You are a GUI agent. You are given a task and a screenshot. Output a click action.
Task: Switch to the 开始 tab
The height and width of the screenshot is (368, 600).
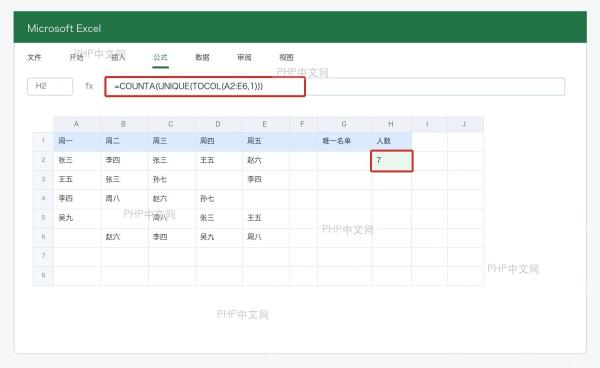click(x=76, y=57)
